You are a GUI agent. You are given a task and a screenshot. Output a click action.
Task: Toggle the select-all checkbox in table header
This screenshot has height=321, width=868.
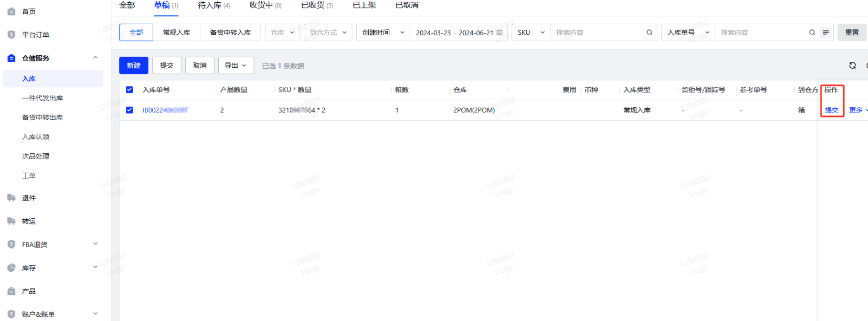click(x=130, y=90)
